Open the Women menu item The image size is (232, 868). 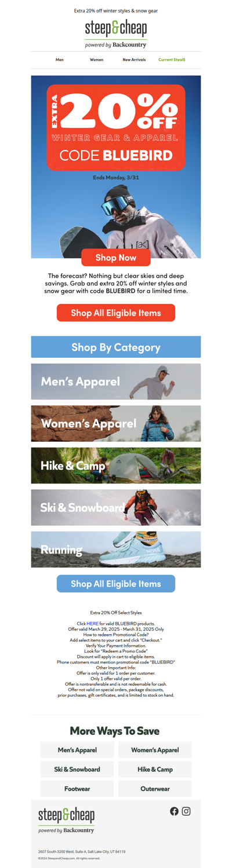[x=97, y=60]
